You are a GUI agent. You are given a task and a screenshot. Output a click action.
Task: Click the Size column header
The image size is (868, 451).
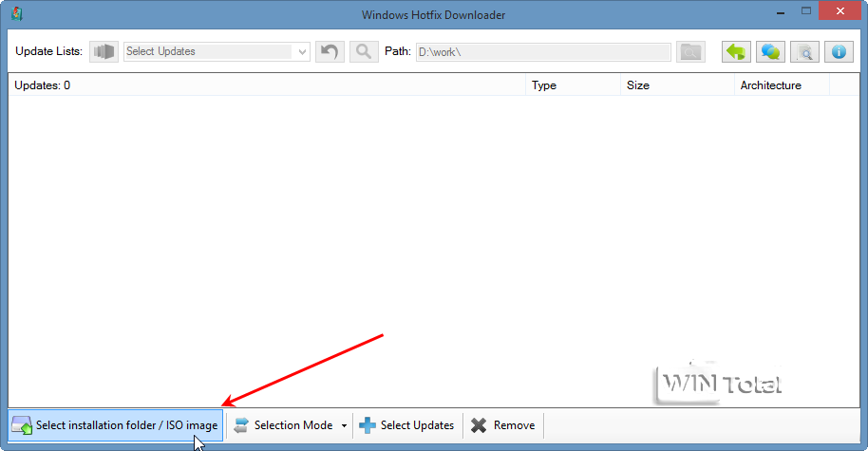tap(677, 85)
